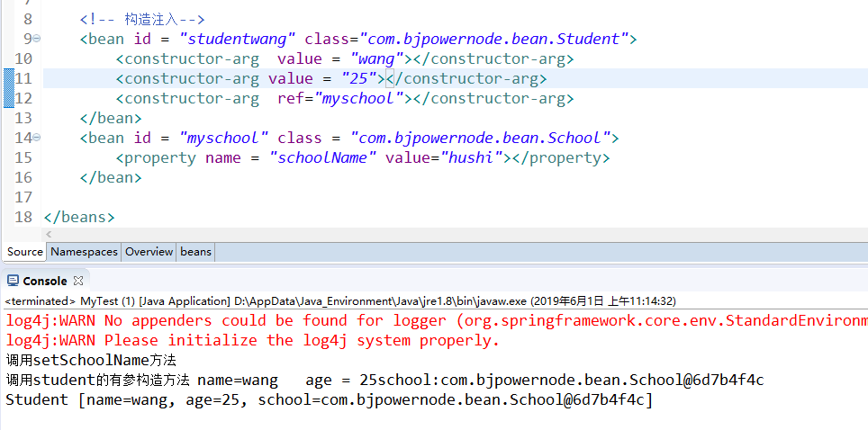
Task: Switch to the beans tab
Action: click(196, 252)
